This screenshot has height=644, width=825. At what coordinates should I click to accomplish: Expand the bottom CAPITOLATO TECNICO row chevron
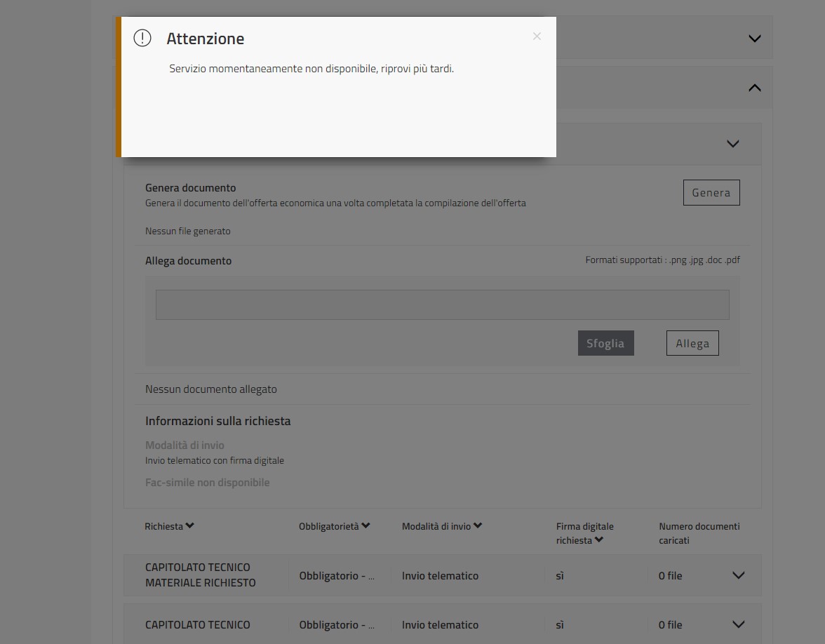738,624
